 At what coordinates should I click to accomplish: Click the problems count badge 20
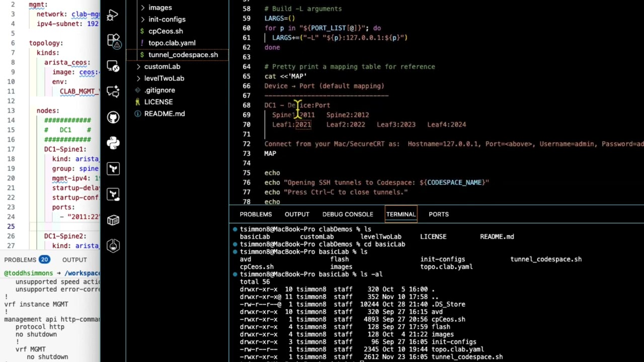click(44, 259)
